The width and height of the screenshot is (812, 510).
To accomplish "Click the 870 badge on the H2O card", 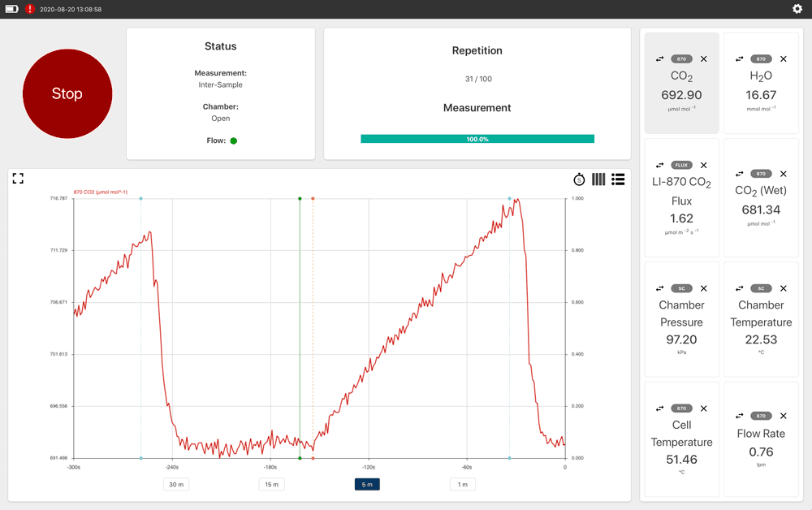I will click(x=760, y=58).
